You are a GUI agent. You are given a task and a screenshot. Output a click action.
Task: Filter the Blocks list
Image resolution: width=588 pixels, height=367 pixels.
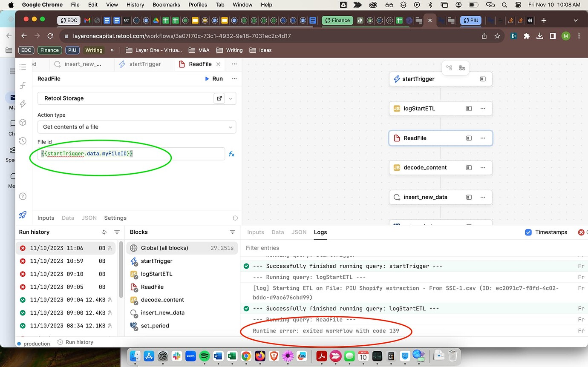click(232, 232)
